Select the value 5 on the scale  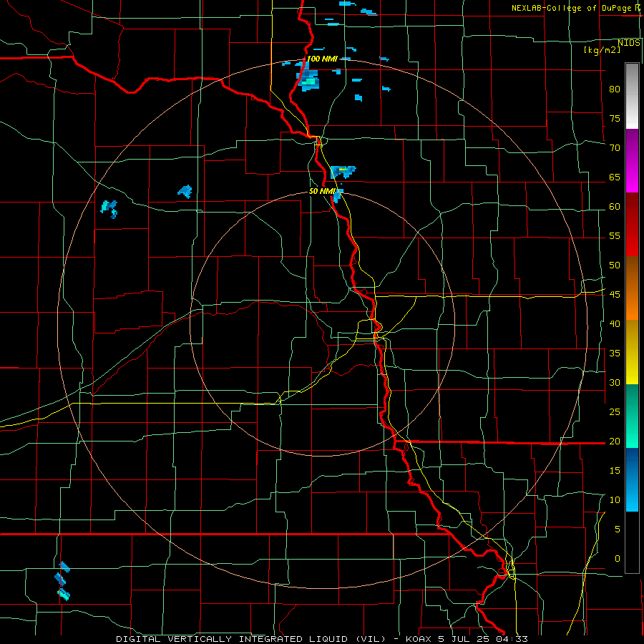pyautogui.click(x=618, y=529)
